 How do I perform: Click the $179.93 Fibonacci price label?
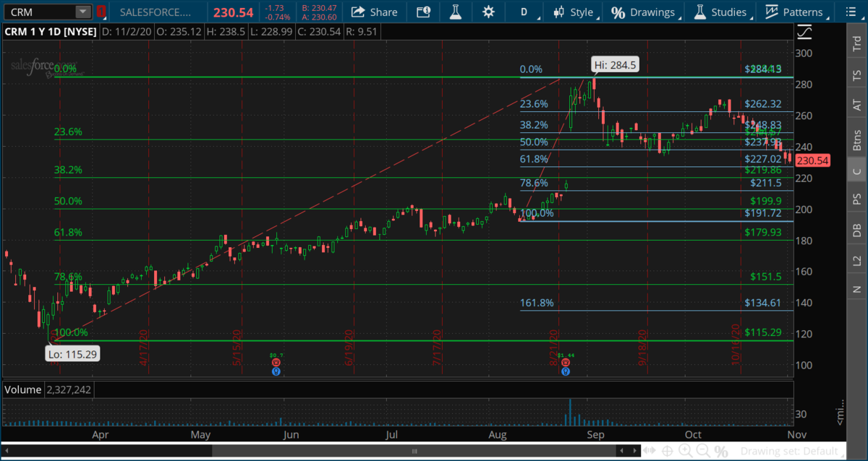coord(763,232)
